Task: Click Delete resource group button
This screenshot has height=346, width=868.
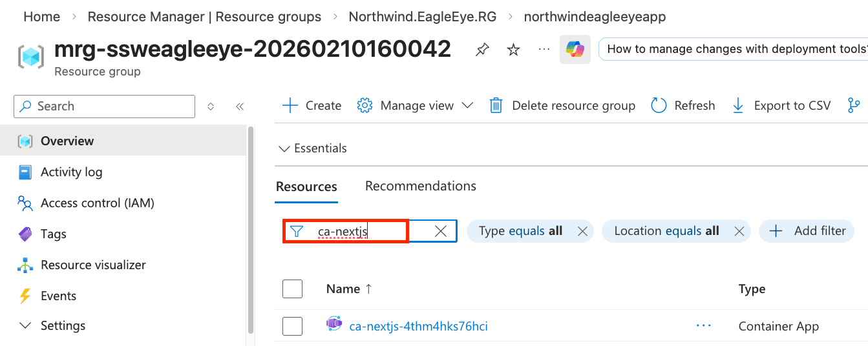Action: point(562,106)
